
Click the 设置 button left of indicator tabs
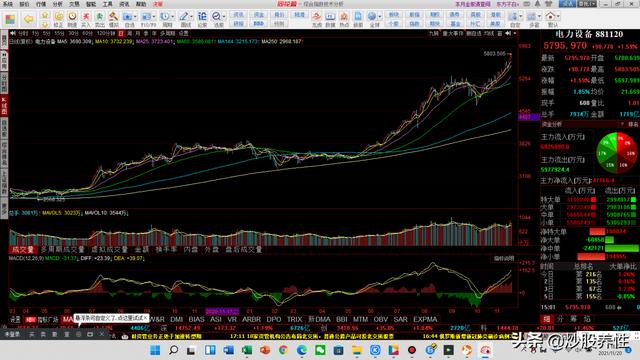coord(15,319)
